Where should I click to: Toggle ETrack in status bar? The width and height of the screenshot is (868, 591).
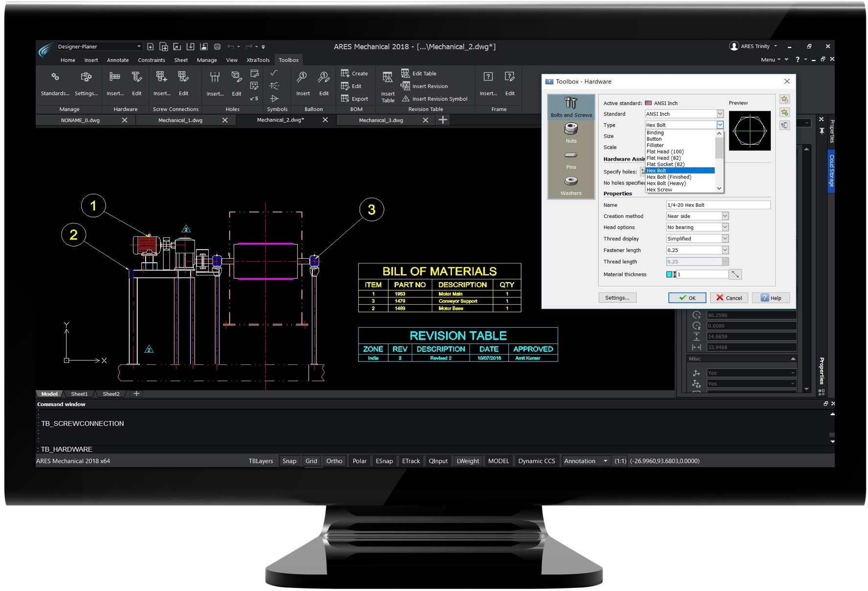411,461
